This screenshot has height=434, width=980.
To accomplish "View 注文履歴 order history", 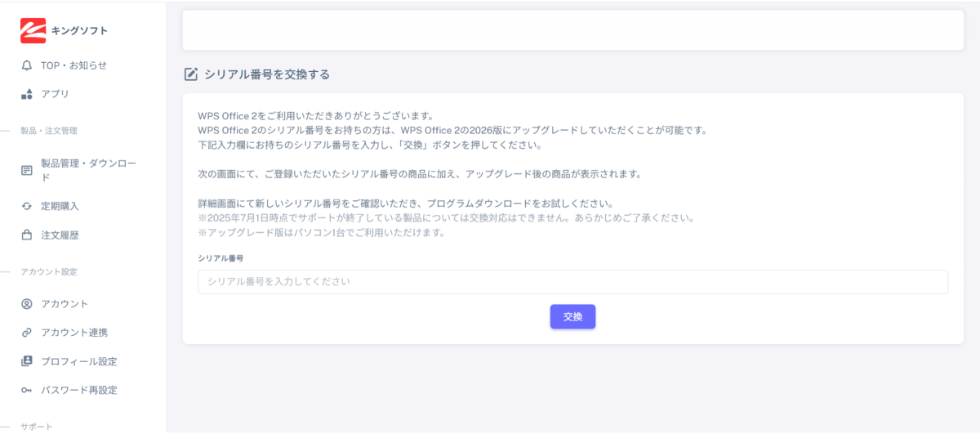I will pyautogui.click(x=60, y=235).
